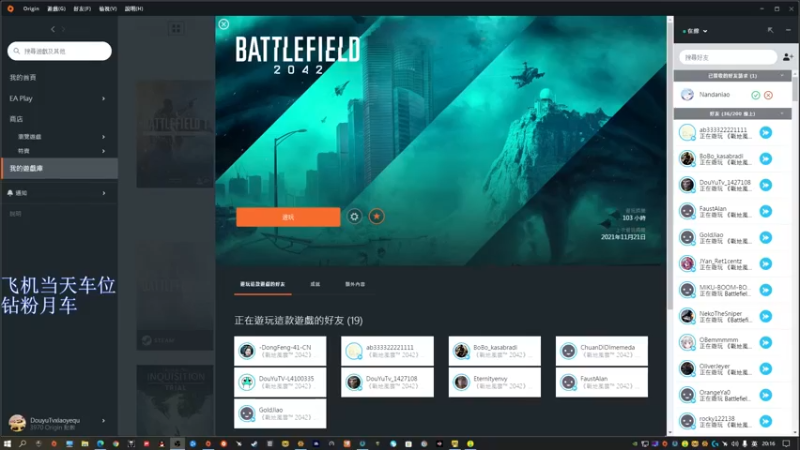The height and width of the screenshot is (450, 800).
Task: Join FaustAlan's game via blue arrow
Action: [765, 211]
